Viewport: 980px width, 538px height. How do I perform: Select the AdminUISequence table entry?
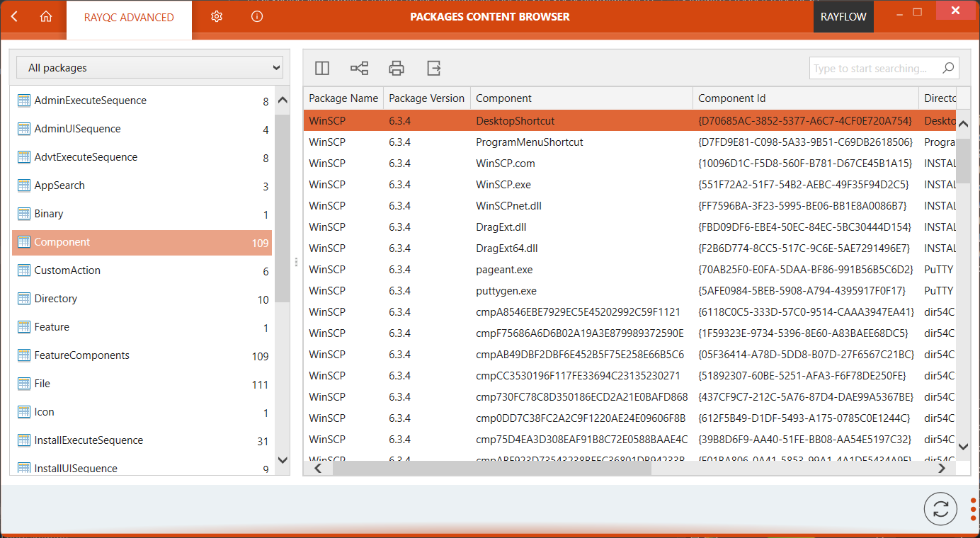[142, 130]
